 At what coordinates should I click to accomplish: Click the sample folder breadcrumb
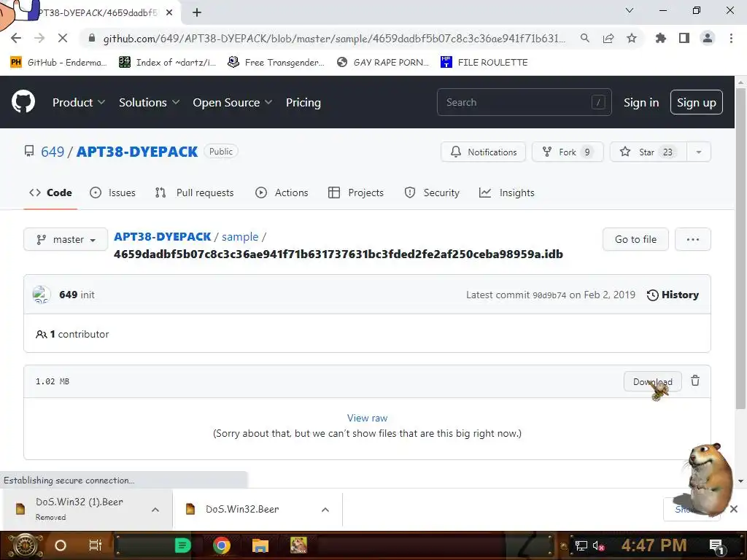pyautogui.click(x=240, y=236)
